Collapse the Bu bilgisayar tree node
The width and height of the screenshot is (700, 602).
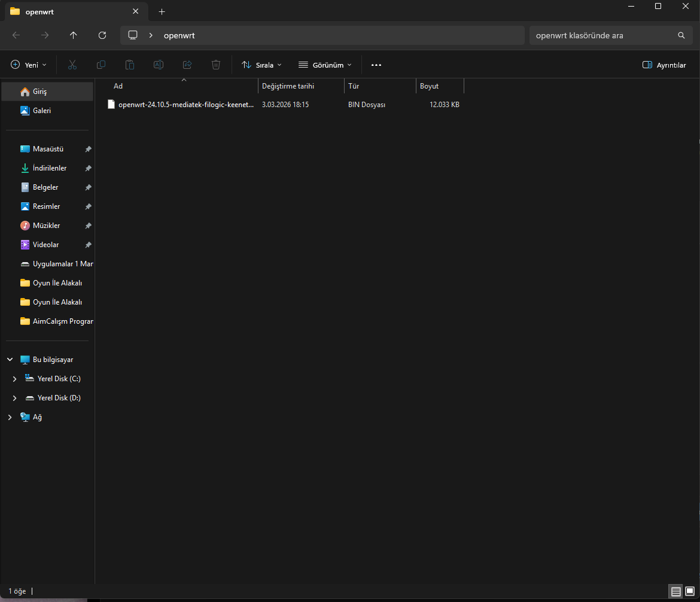(x=10, y=360)
